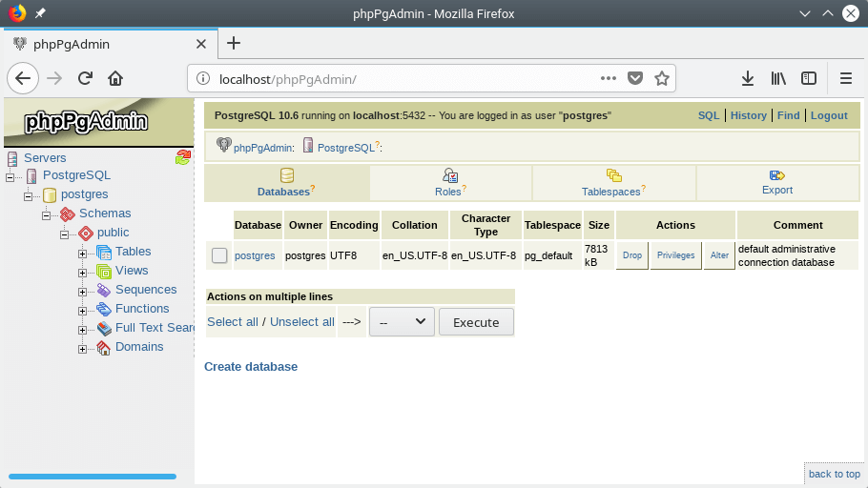Save the page to Pocket icon
The image size is (868, 488).
(x=635, y=78)
